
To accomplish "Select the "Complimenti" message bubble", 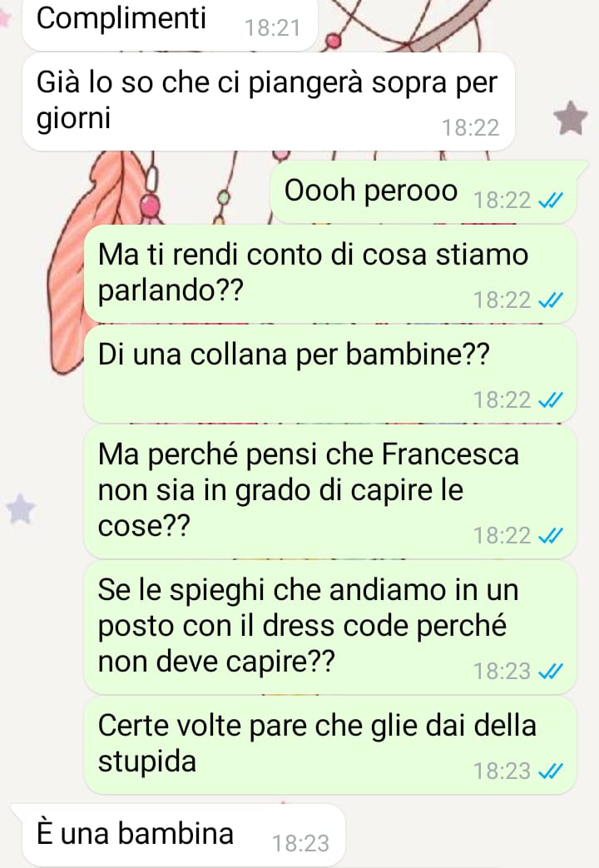I will pyautogui.click(x=170, y=23).
